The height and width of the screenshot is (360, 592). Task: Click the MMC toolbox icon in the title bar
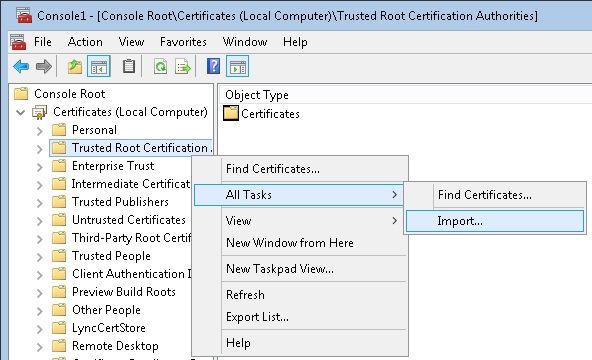24,15
